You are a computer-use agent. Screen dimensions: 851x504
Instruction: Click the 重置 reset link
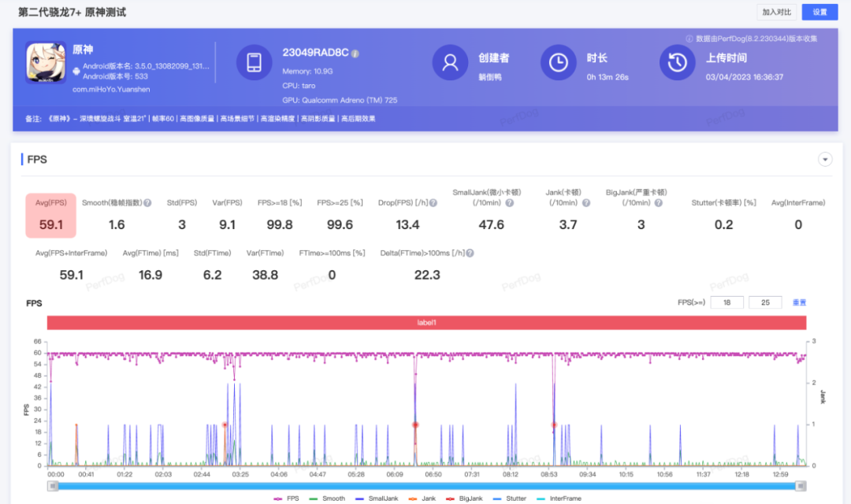coord(799,302)
